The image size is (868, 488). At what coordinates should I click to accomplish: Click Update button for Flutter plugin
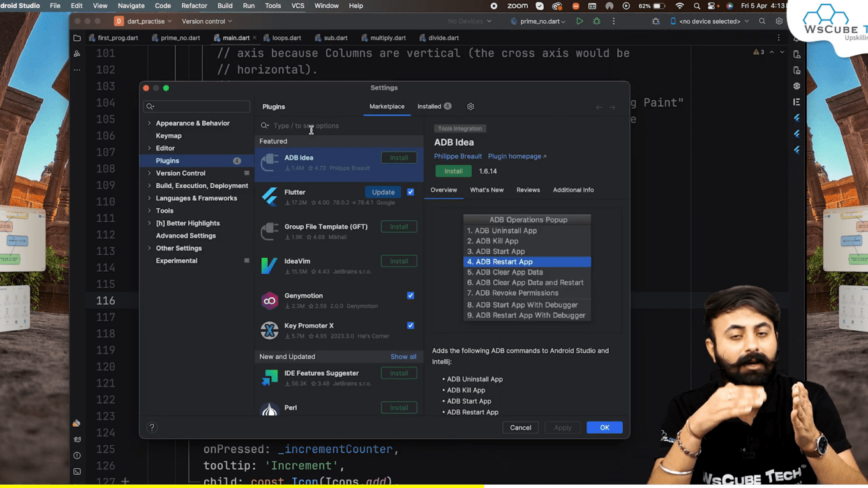tap(383, 192)
